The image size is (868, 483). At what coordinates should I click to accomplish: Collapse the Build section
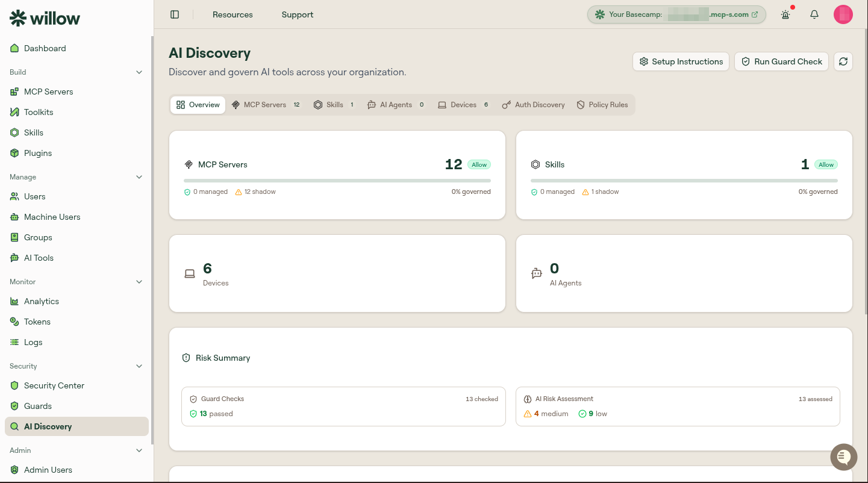click(139, 72)
